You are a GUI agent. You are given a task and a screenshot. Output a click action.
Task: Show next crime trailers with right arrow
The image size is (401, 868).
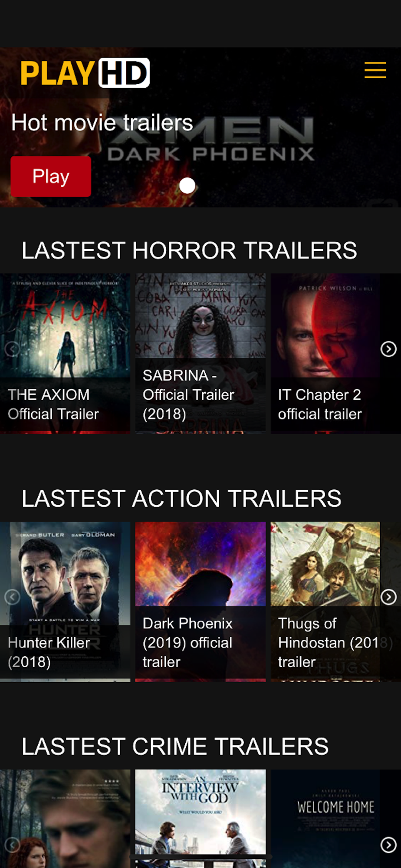coord(388,845)
